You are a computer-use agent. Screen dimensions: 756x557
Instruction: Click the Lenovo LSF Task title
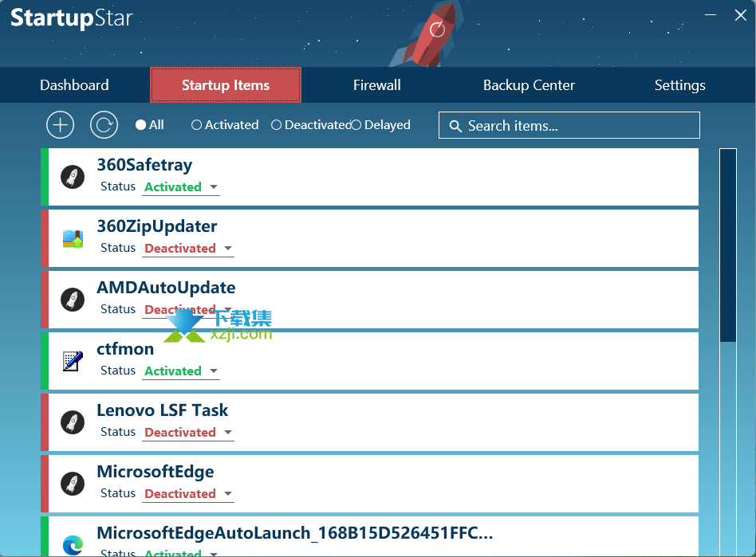pos(163,410)
